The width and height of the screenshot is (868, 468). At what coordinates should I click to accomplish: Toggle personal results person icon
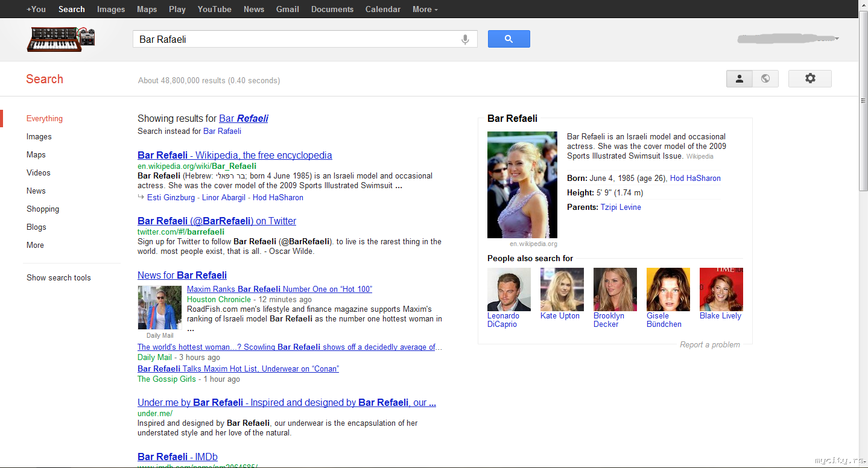[x=740, y=78]
